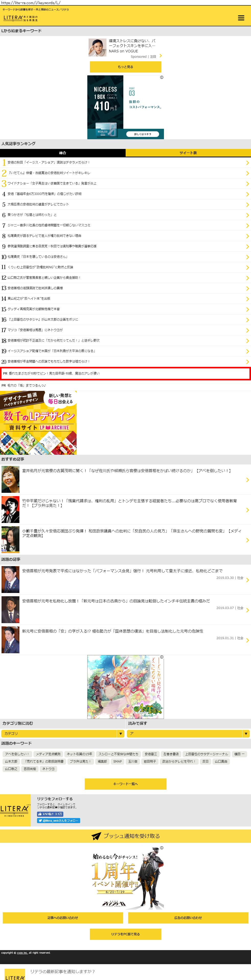Click chevron beside 室井佑月 recommended article
This screenshot has width=251, height=980.
(x=248, y=480)
